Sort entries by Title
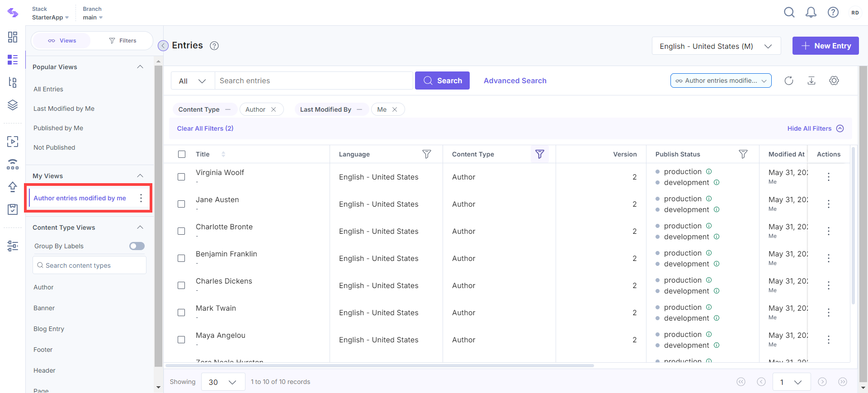The image size is (868, 393). [223, 154]
